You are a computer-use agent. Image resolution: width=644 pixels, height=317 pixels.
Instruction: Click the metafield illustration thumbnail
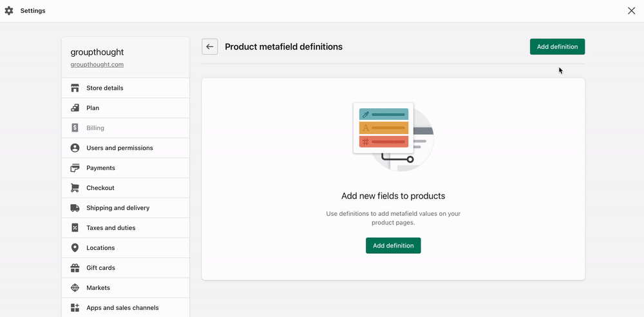393,137
